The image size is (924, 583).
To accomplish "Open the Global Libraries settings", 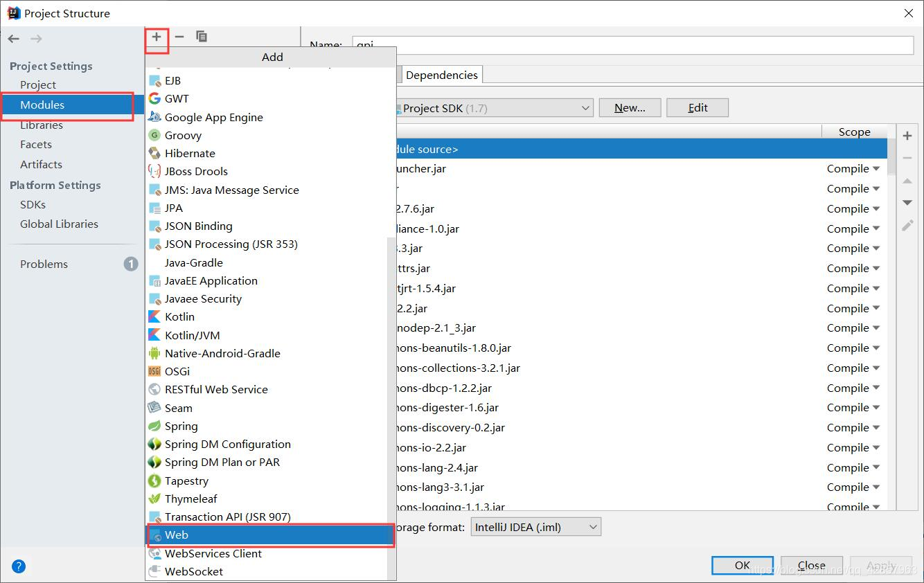I will pyautogui.click(x=59, y=224).
